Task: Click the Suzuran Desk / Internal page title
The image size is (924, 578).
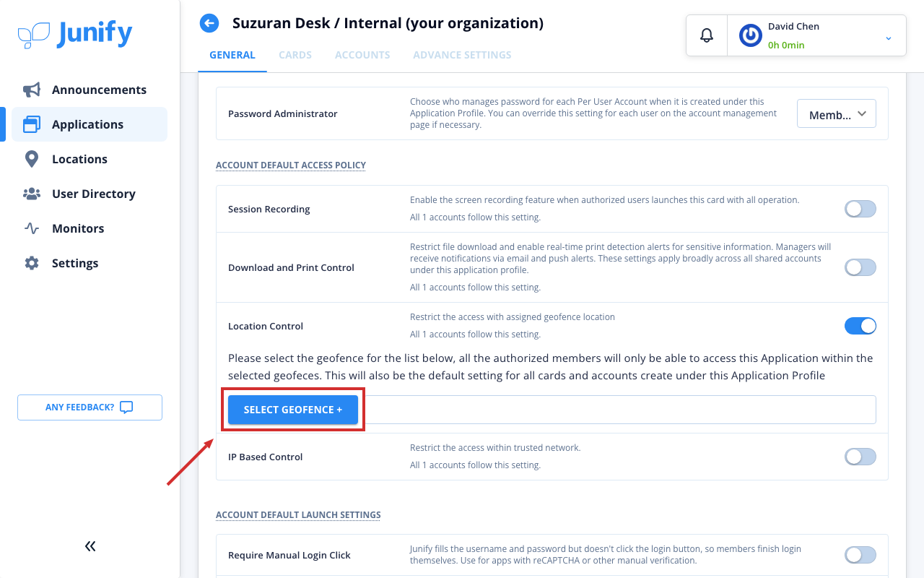Action: tap(388, 23)
